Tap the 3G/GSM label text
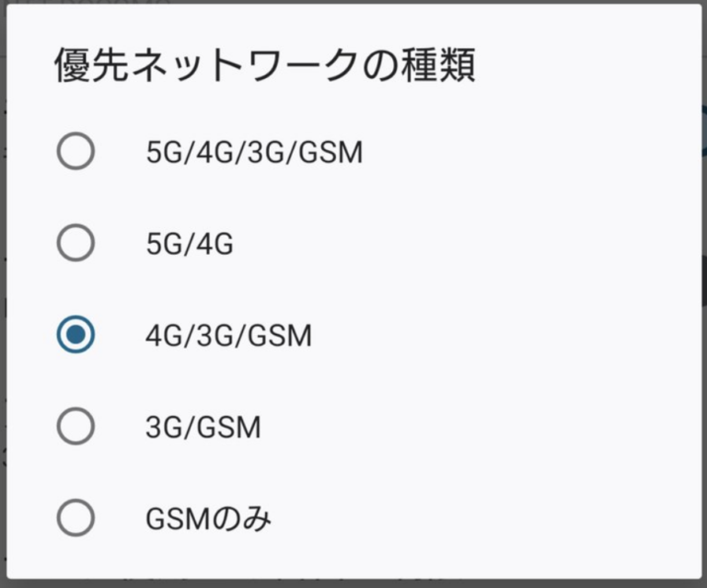This screenshot has height=588, width=707. point(203,427)
